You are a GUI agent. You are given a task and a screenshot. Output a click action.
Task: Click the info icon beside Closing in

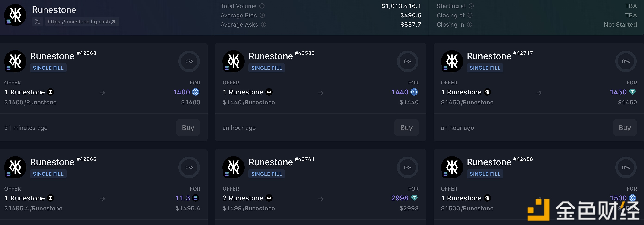[469, 25]
